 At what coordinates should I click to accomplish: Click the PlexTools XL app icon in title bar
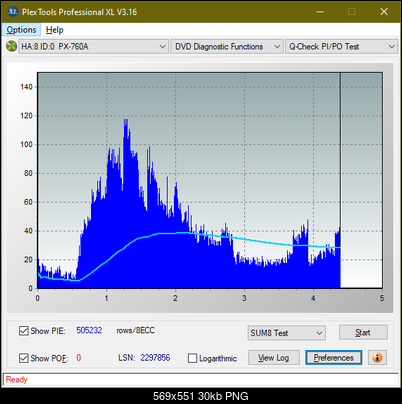tap(12, 12)
